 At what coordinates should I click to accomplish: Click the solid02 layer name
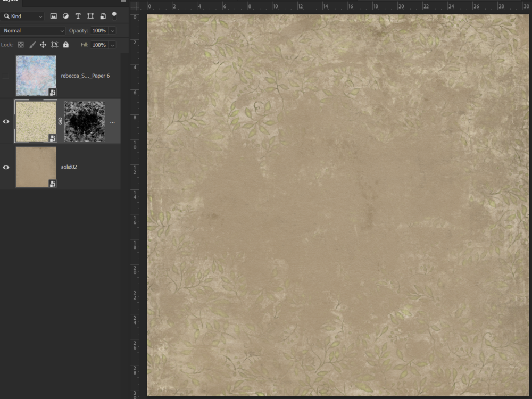click(69, 167)
